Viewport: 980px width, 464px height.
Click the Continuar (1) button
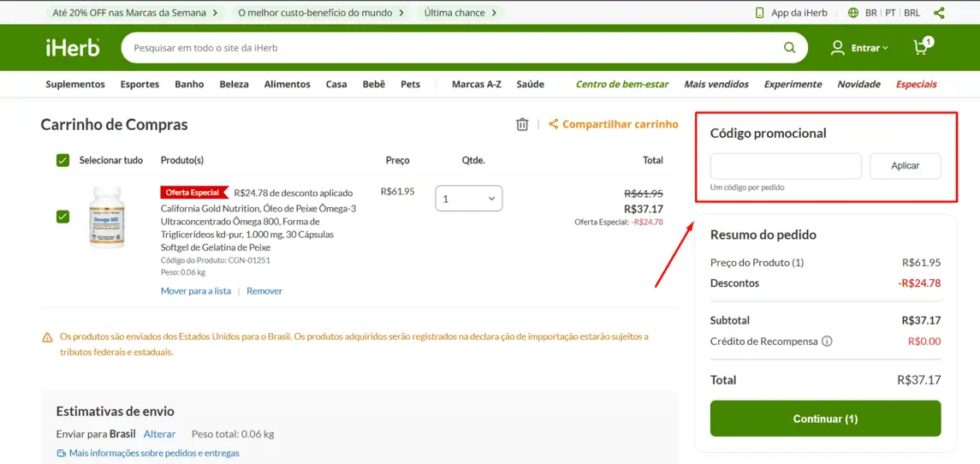[825, 419]
